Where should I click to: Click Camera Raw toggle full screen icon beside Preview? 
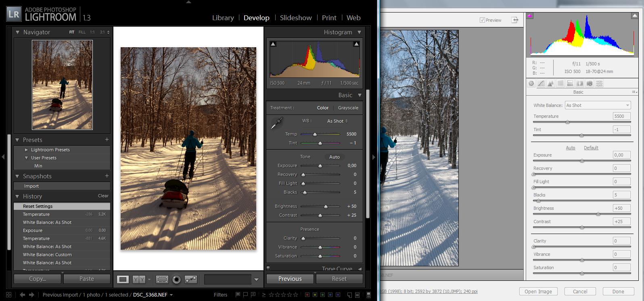(x=515, y=20)
